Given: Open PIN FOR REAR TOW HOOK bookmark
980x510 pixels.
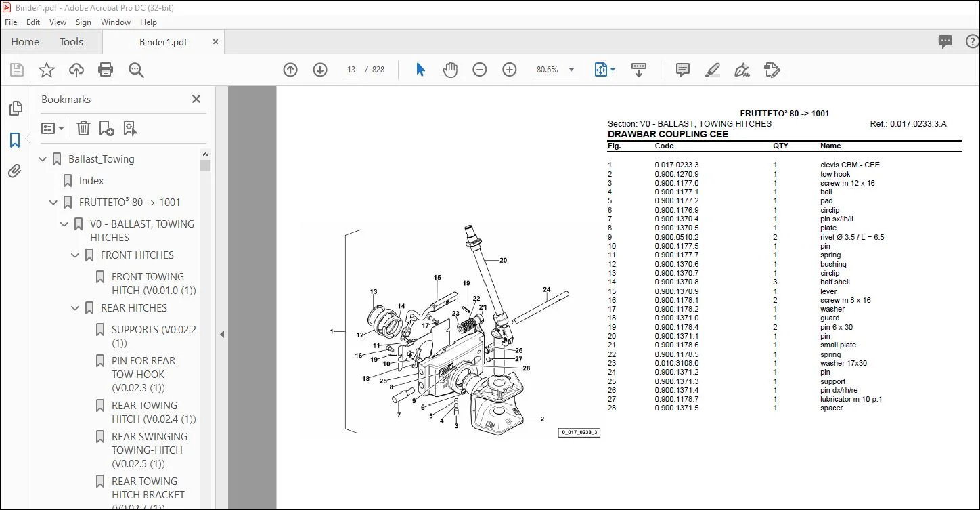Looking at the screenshot, I should pyautogui.click(x=143, y=375).
